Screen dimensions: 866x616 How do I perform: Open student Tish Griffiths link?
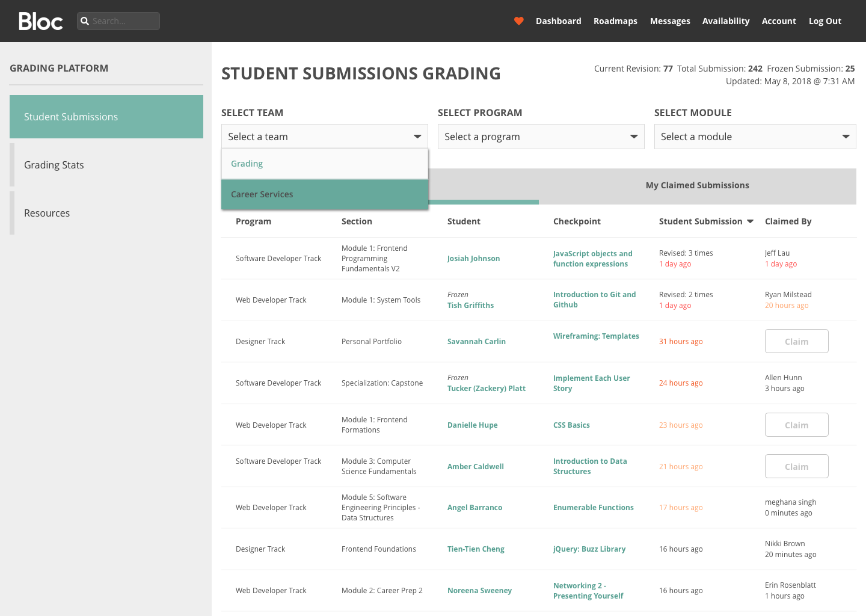tap(471, 306)
